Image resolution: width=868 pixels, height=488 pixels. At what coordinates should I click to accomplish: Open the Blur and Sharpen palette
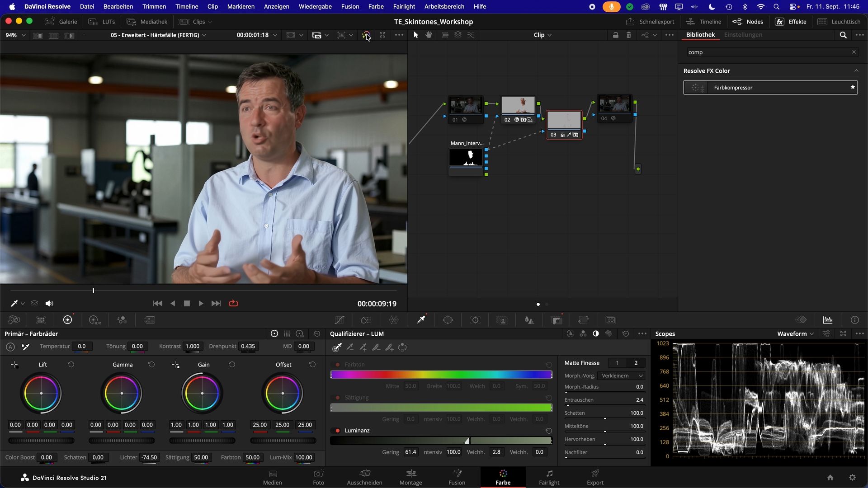click(x=529, y=320)
